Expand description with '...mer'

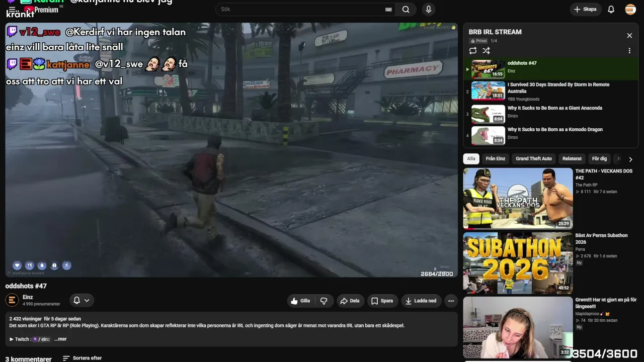pos(60,339)
